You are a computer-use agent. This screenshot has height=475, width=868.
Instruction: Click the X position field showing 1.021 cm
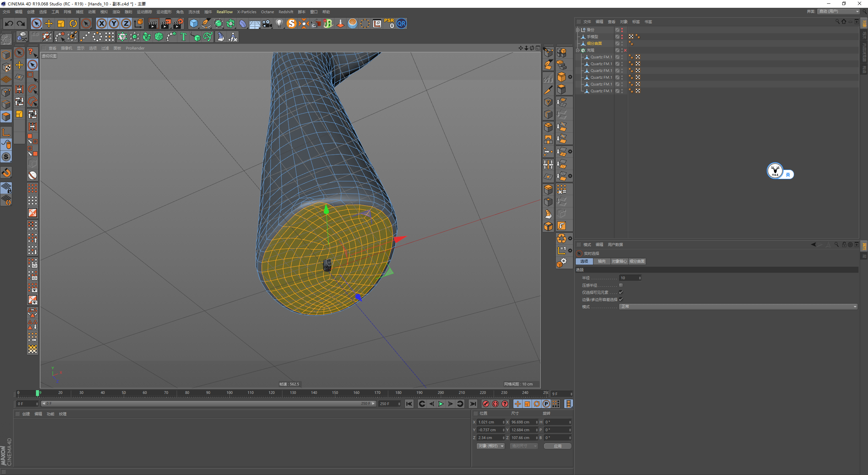pyautogui.click(x=489, y=422)
